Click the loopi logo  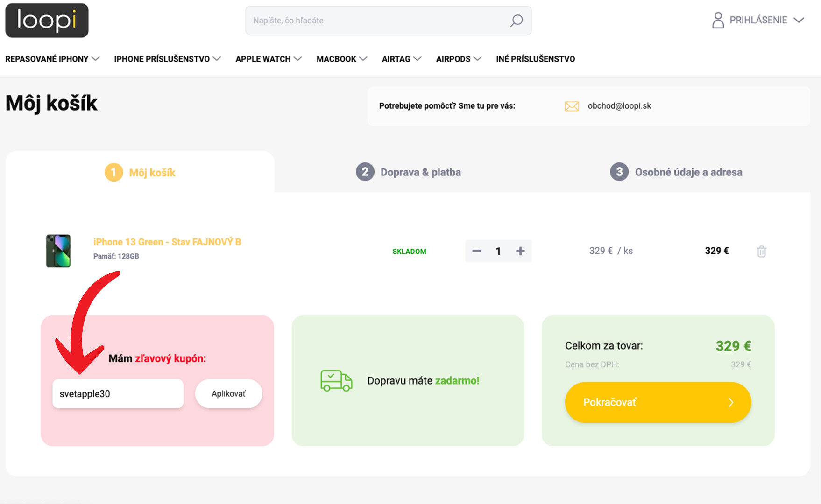tap(47, 21)
